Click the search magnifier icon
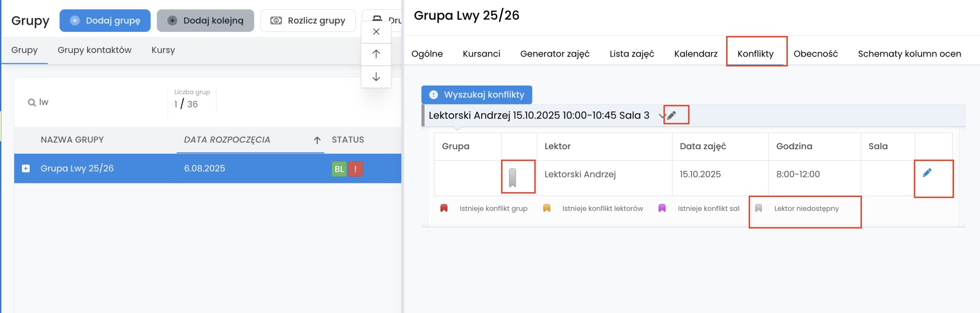This screenshot has width=980, height=313. (x=32, y=103)
